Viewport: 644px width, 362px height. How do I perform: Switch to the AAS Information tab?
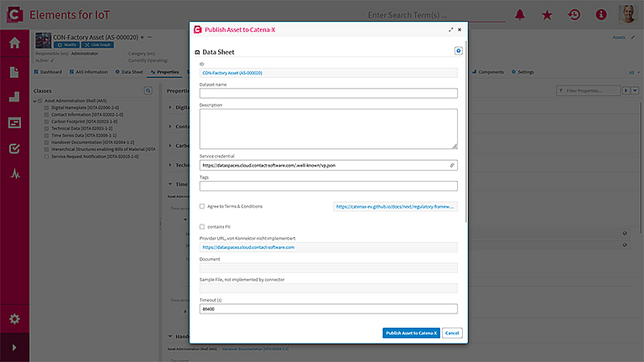pyautogui.click(x=88, y=72)
